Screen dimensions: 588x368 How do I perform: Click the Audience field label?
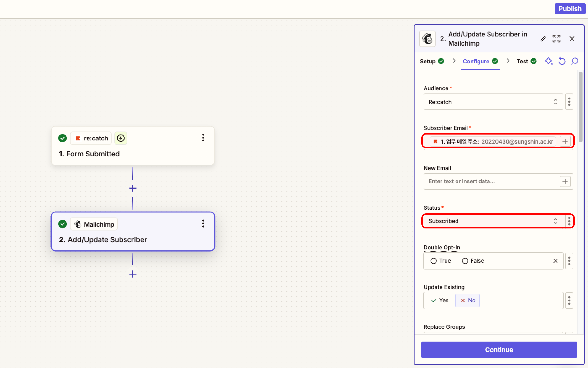[x=436, y=88]
